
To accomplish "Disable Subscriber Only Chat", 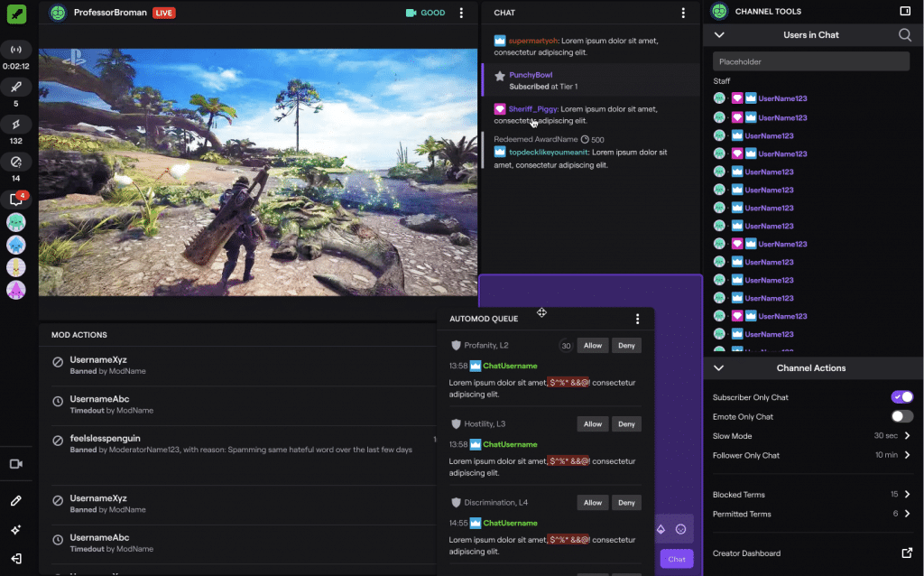I will 901,396.
